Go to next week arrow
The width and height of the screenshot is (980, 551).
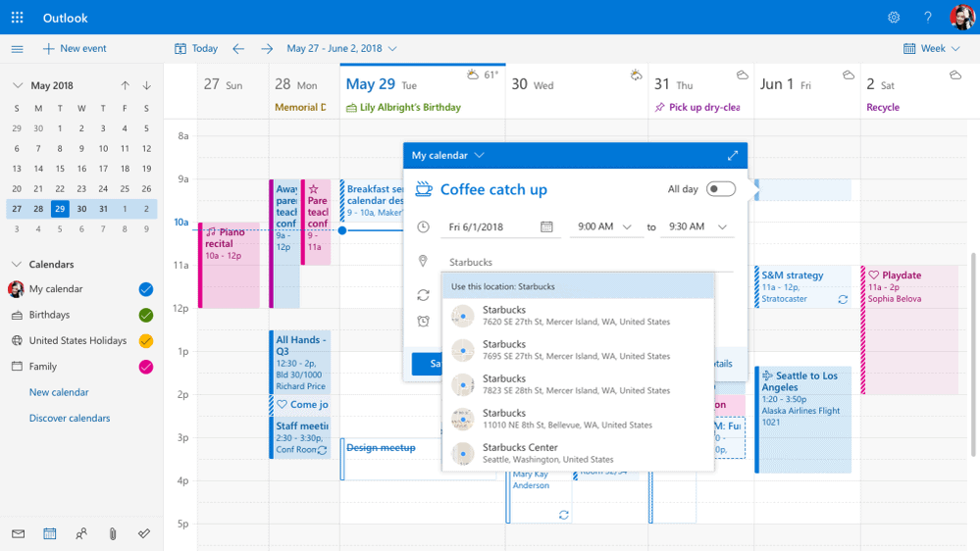267,48
